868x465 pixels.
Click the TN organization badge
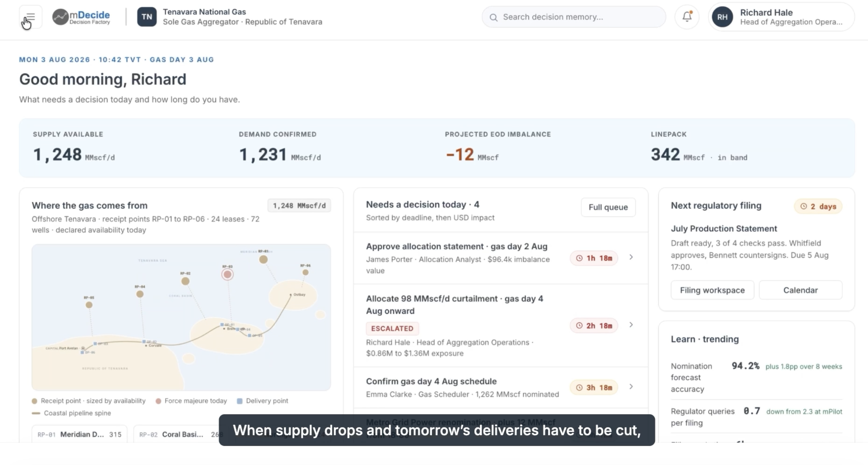coord(147,17)
